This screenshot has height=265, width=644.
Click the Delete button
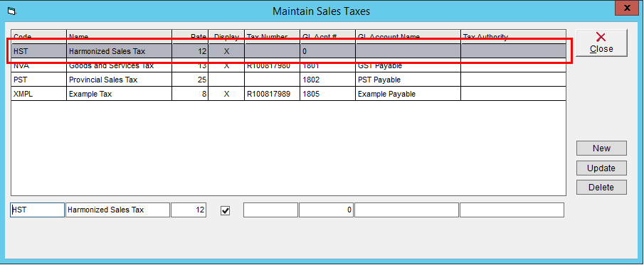click(x=601, y=187)
